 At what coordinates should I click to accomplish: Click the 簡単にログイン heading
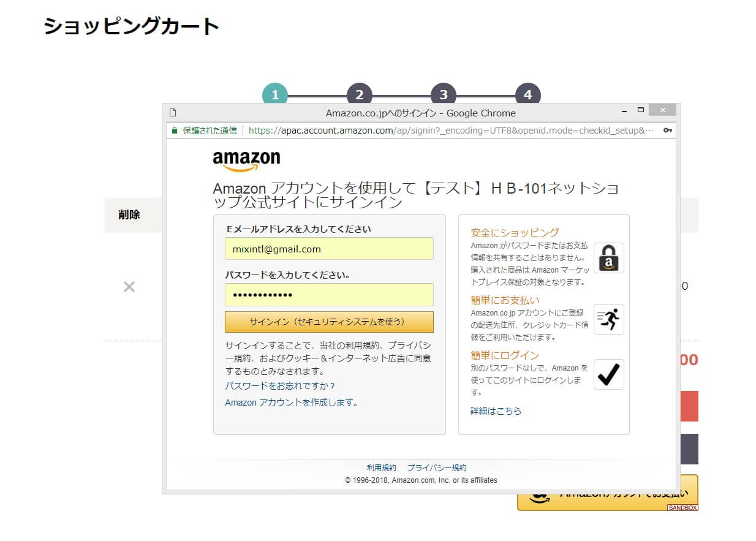click(505, 355)
